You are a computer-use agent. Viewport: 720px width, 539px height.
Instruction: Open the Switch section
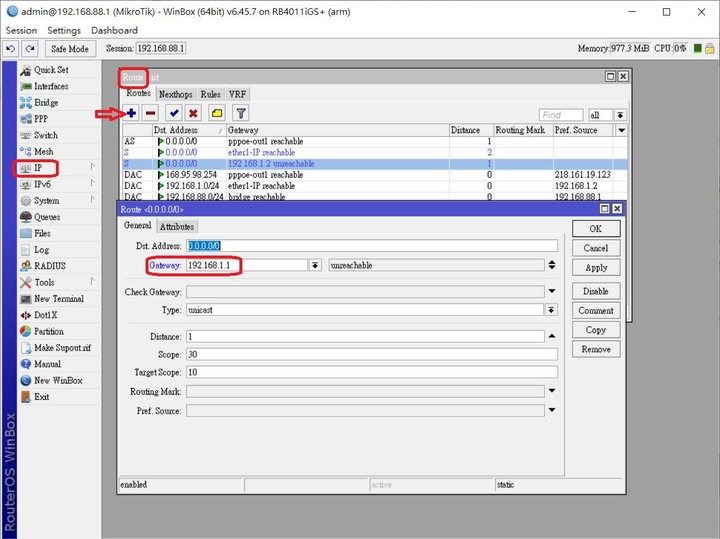point(45,135)
